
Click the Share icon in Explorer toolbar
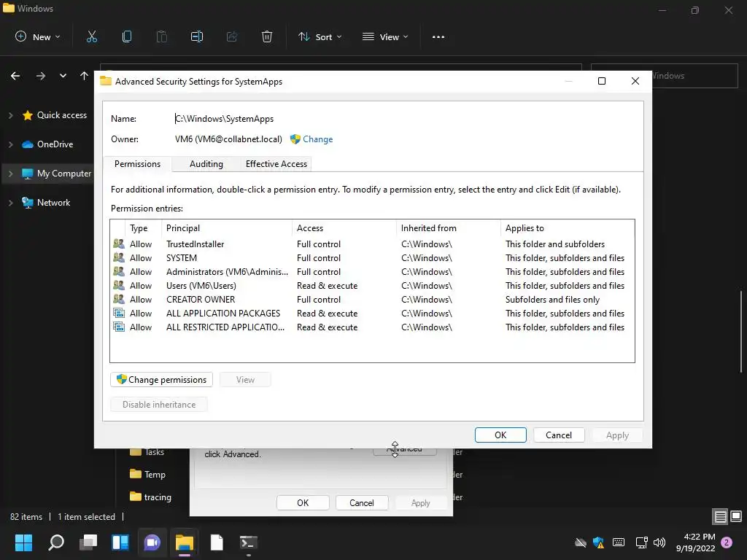tap(232, 36)
